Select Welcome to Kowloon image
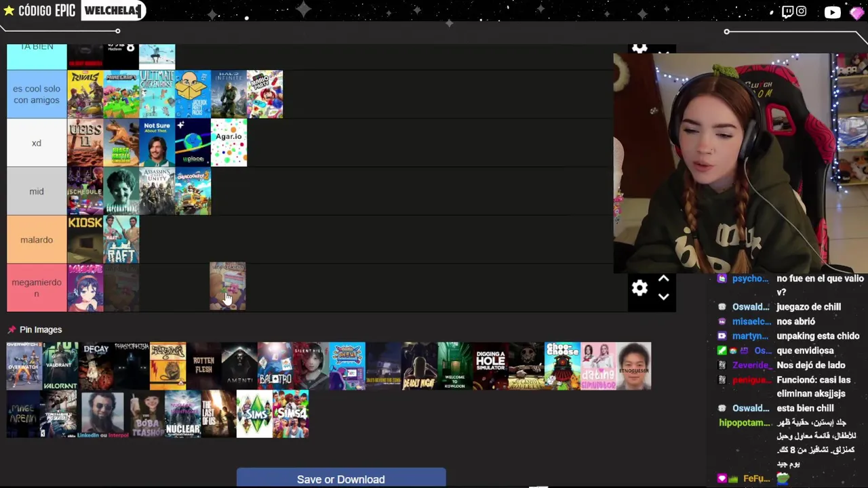The image size is (868, 488). point(454,366)
